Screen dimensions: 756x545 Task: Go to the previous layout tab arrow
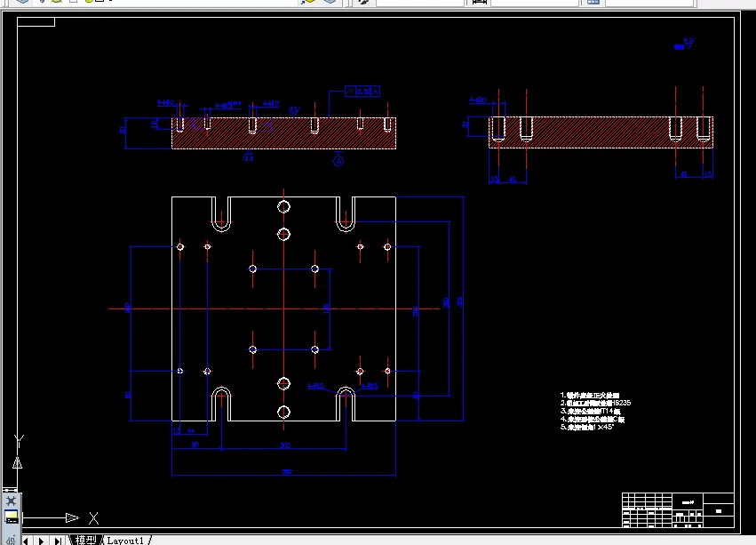tap(26, 541)
